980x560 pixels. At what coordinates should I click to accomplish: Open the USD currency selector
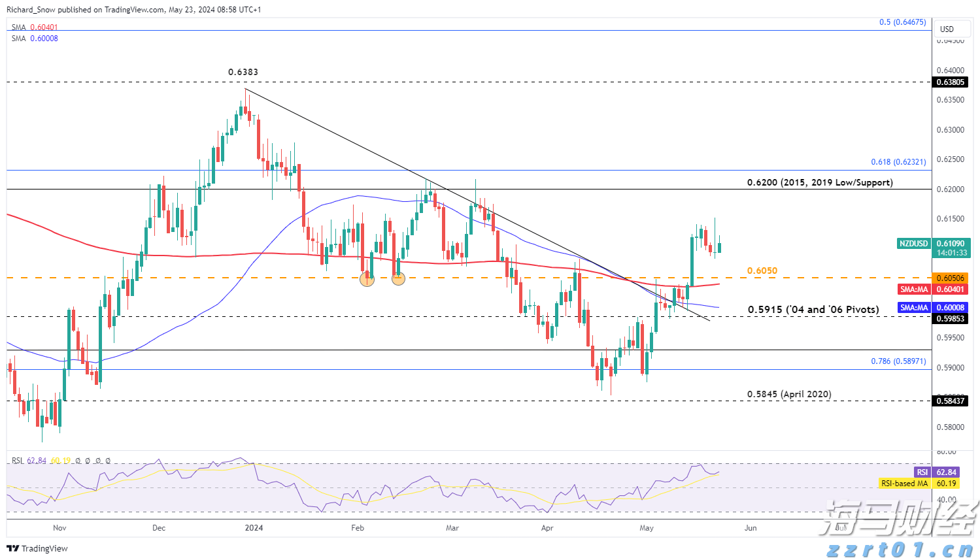pos(947,29)
